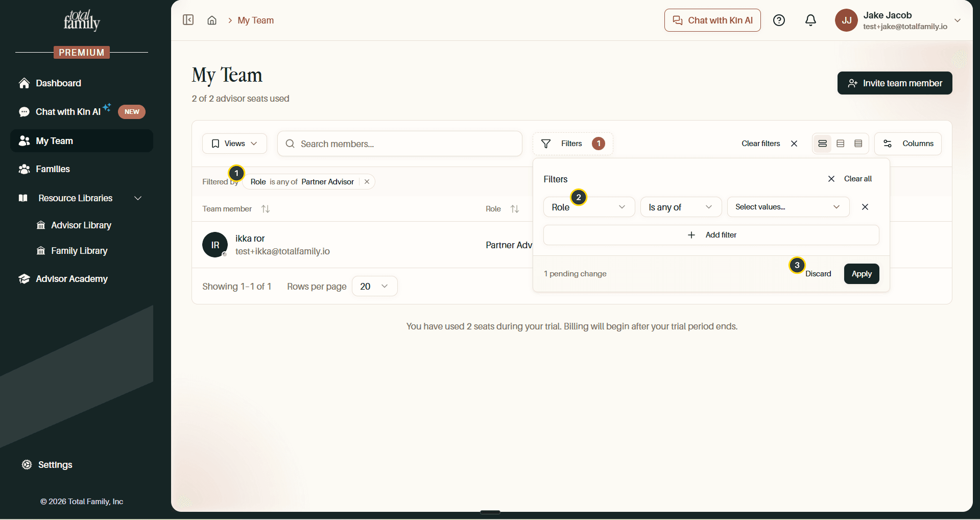Discard the pending filter change

[818, 274]
